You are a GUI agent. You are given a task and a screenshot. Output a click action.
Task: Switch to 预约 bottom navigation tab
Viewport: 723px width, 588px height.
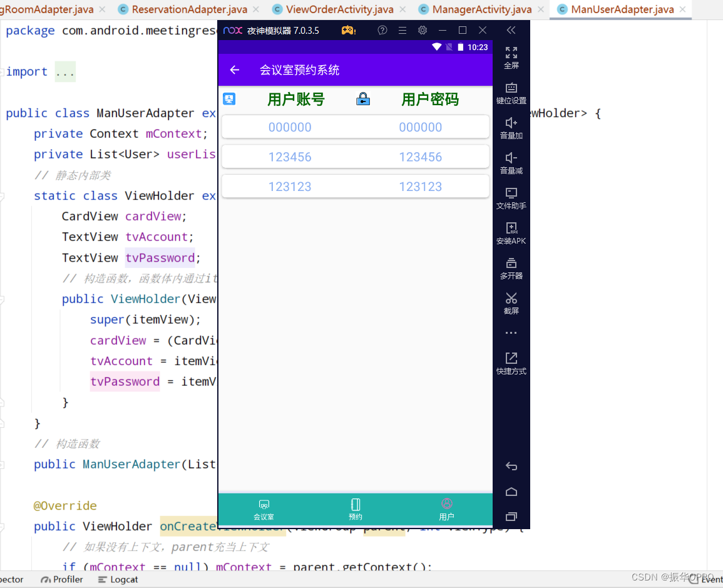coord(356,510)
